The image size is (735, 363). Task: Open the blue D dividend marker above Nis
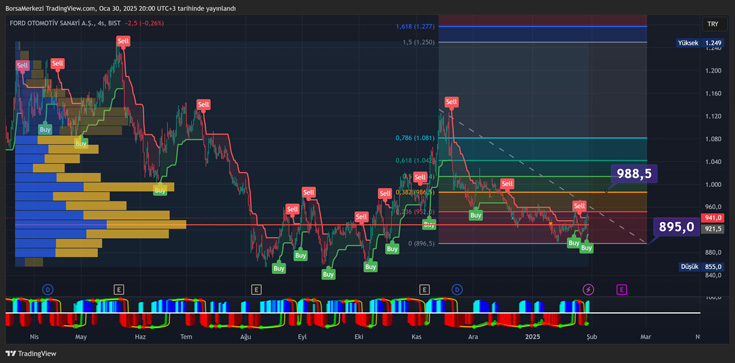(47, 289)
